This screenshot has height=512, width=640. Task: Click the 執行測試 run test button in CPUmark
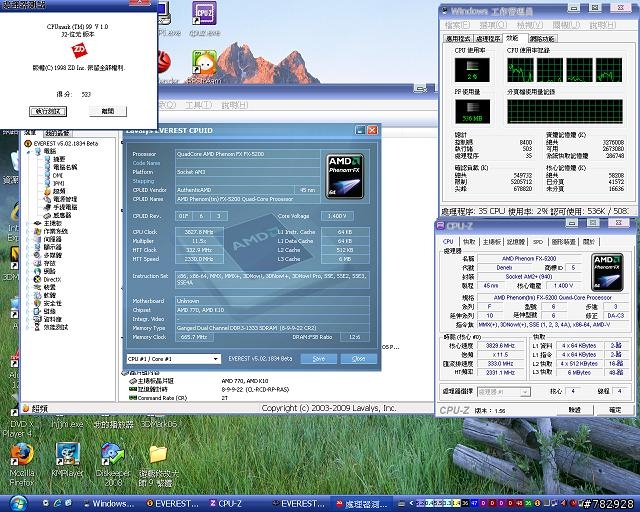click(48, 111)
